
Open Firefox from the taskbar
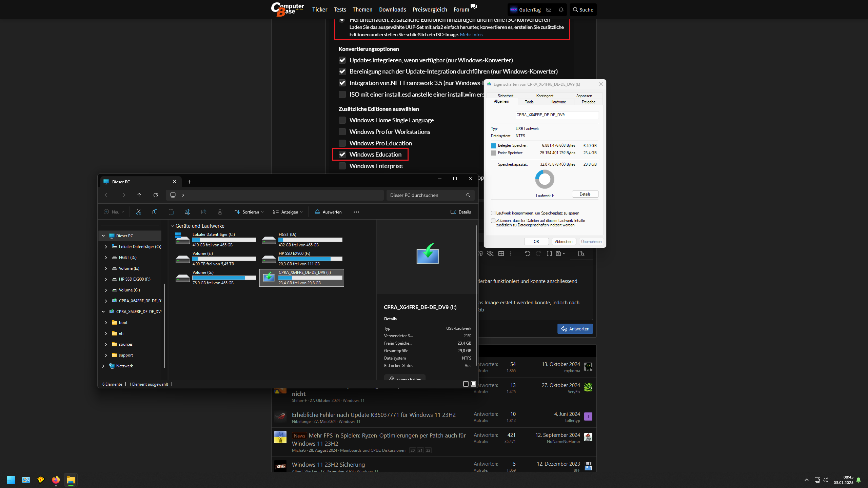pyautogui.click(x=56, y=480)
